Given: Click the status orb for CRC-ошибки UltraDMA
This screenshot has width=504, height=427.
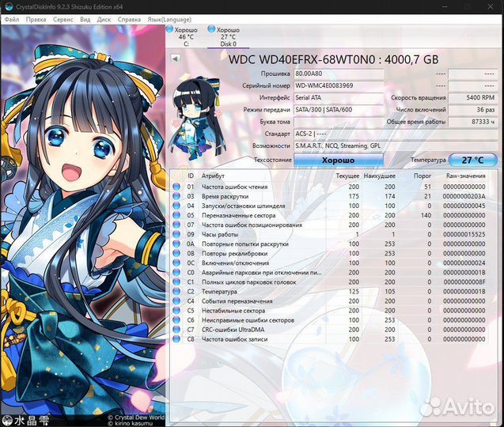Looking at the screenshot, I should (176, 330).
